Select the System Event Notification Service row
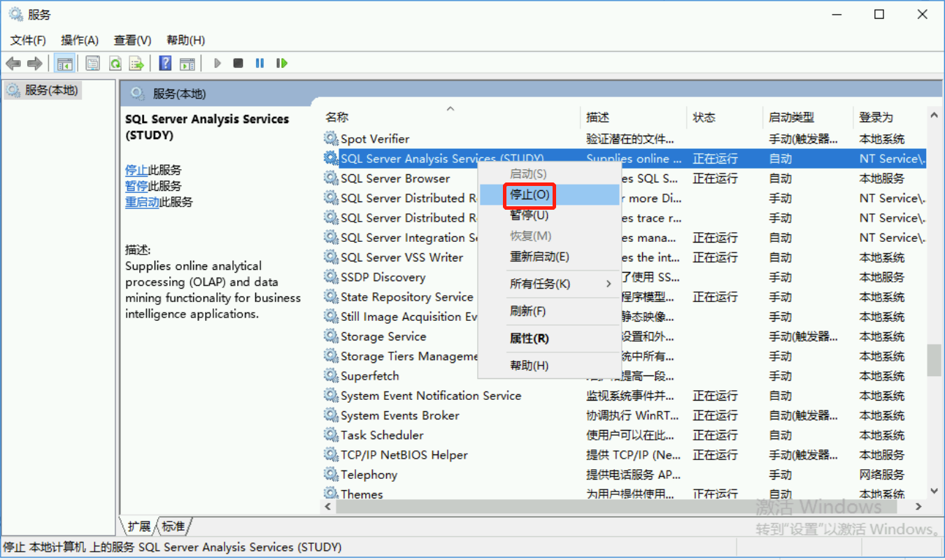The image size is (945, 560). point(625,395)
